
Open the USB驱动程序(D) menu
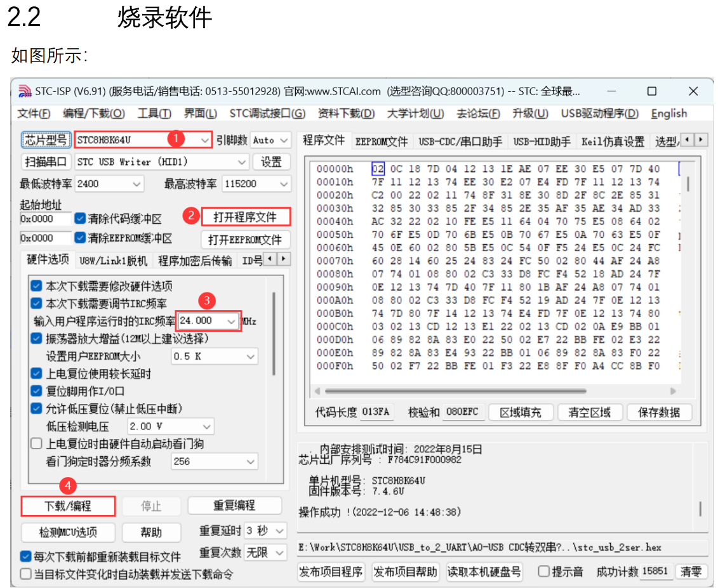point(600,114)
